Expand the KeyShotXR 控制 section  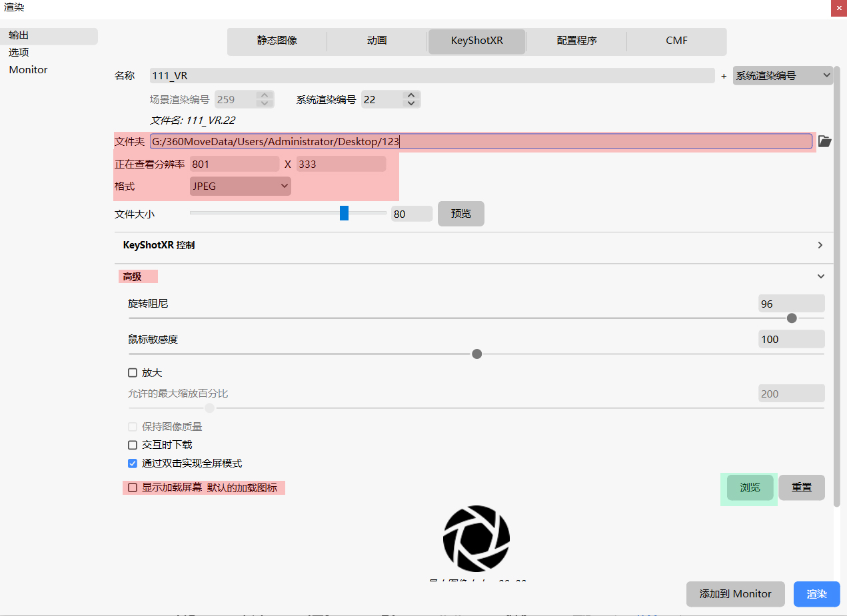(820, 245)
